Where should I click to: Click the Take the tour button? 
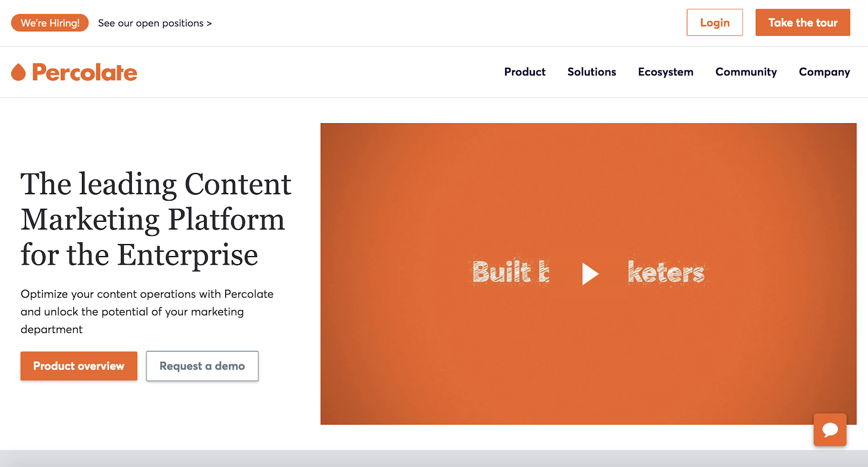pyautogui.click(x=802, y=22)
